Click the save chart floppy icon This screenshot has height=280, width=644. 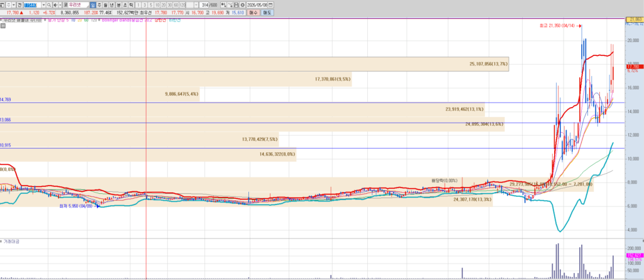click(x=236, y=5)
